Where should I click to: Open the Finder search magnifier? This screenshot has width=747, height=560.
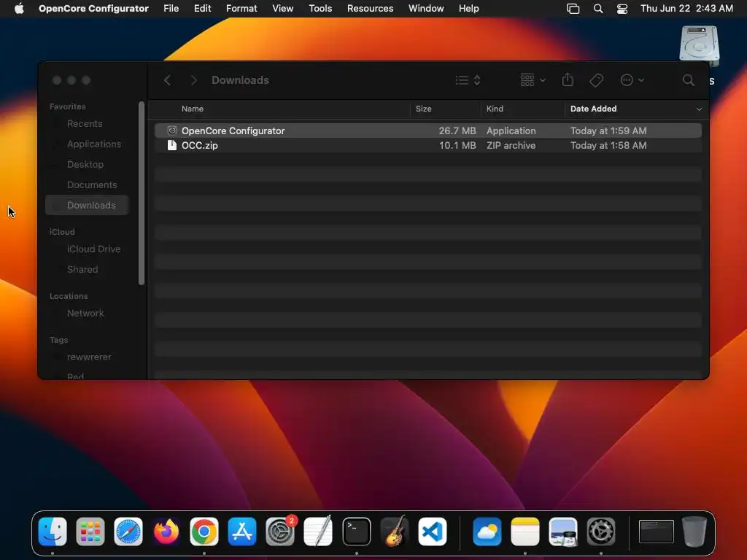pyautogui.click(x=688, y=80)
